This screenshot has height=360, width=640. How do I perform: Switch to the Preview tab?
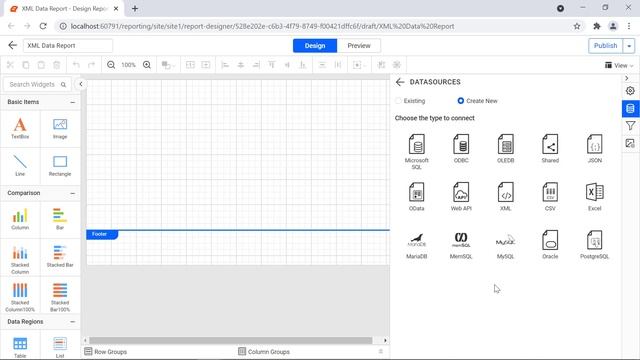click(359, 46)
